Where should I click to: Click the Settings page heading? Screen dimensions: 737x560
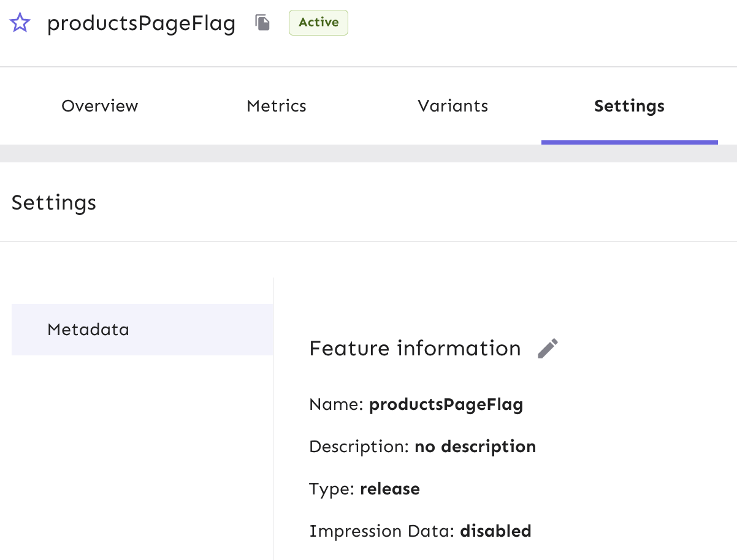point(53,202)
